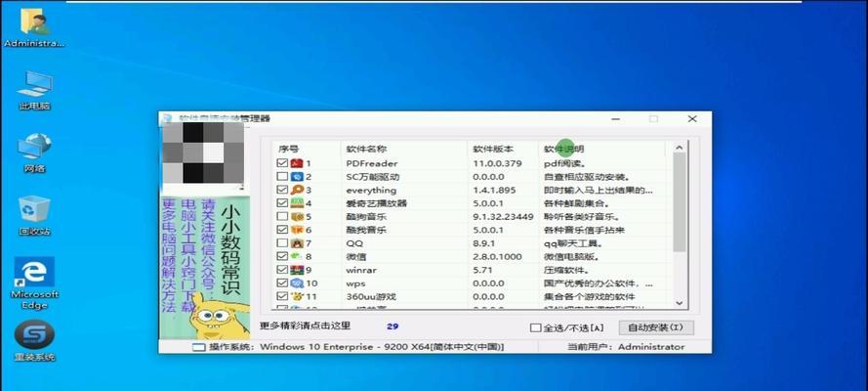
Task: Click the list scrollbar down arrow
Action: pyautogui.click(x=680, y=303)
